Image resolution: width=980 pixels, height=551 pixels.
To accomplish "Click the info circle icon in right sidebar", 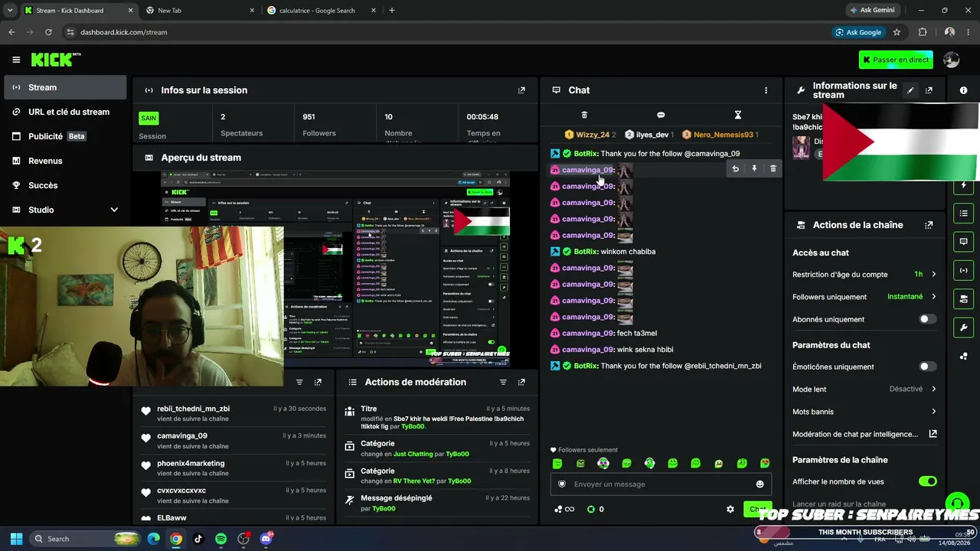I will (963, 90).
